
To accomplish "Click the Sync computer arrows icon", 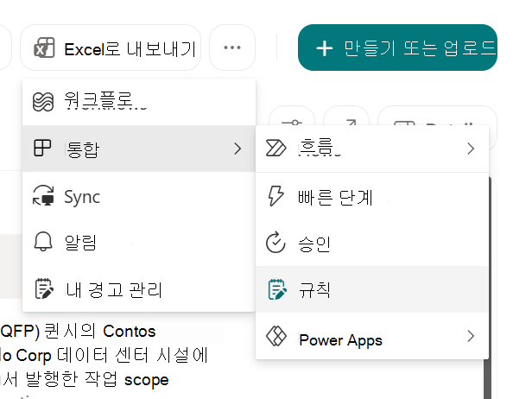I will 43,195.
